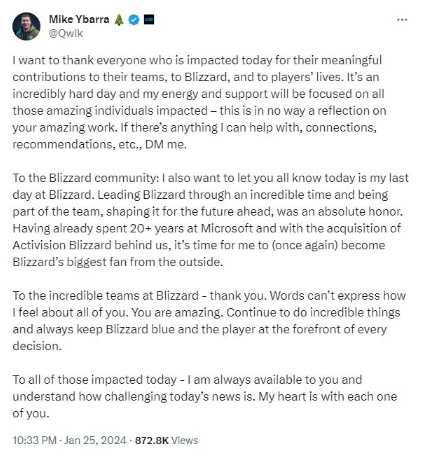Click the line "Blizzard's biggest fan from the outside"
This screenshot has height=456, width=424.
point(118,262)
